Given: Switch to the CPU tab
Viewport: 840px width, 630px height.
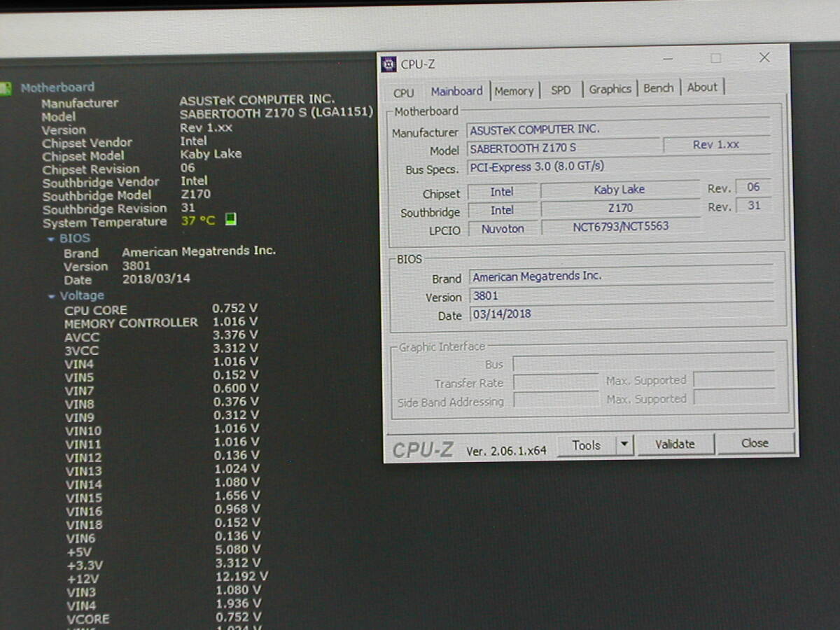Looking at the screenshot, I should [x=403, y=92].
